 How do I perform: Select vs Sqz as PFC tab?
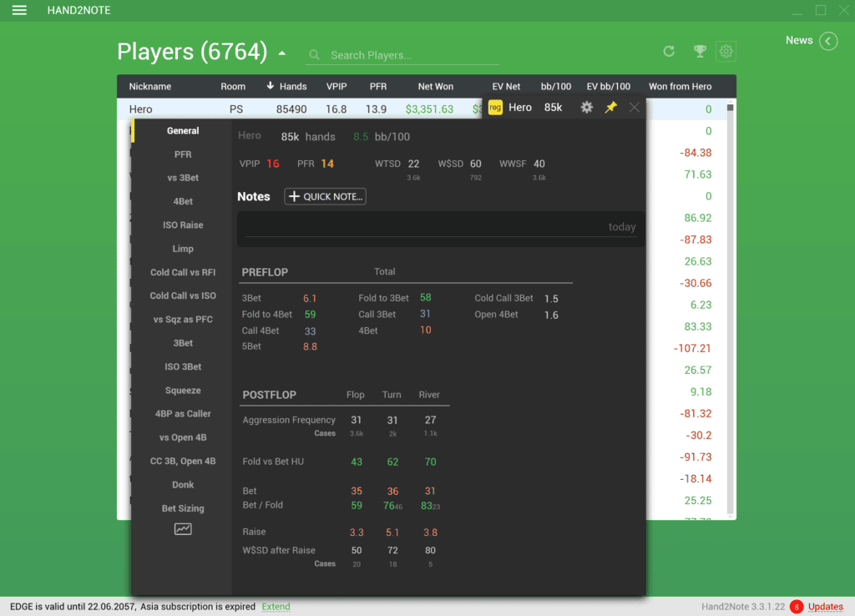click(x=183, y=320)
